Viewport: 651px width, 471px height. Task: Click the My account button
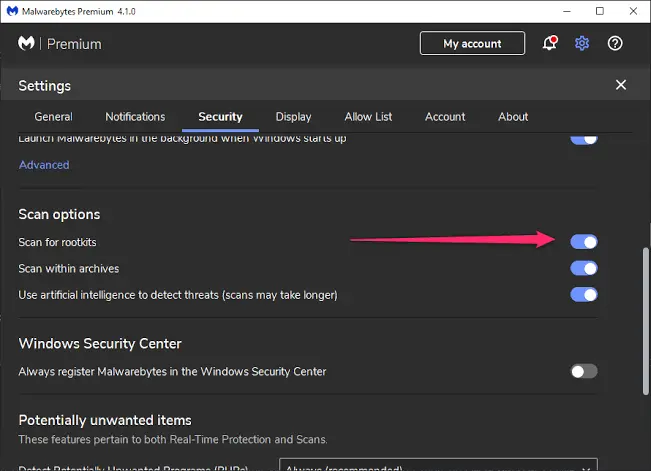[472, 43]
